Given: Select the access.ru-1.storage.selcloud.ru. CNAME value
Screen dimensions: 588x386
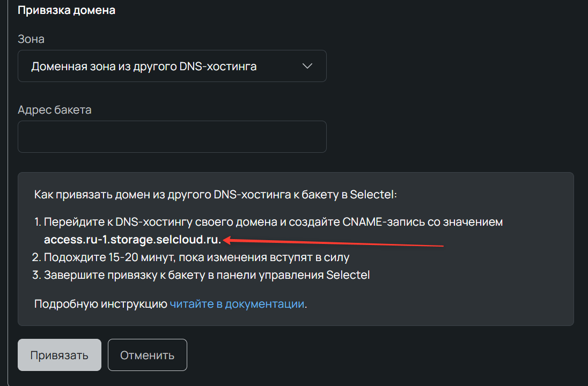Looking at the screenshot, I should point(133,240).
